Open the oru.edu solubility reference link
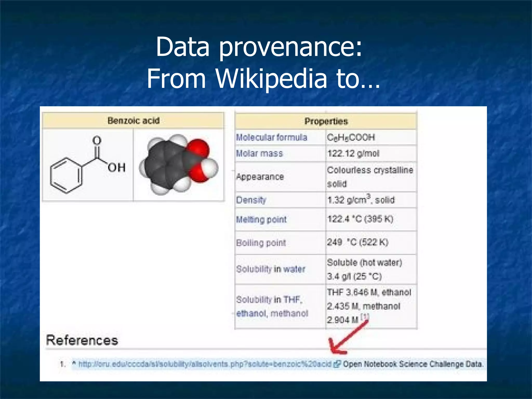The width and height of the screenshot is (532, 399). tap(205, 364)
